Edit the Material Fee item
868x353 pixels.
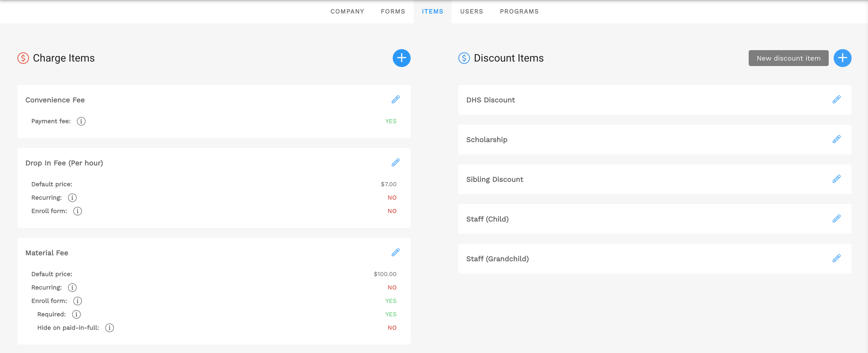tap(395, 252)
